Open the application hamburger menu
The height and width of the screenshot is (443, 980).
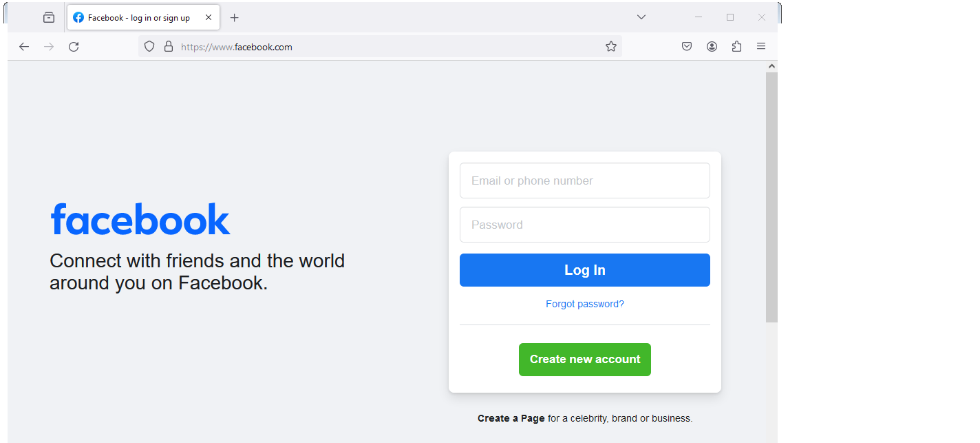(x=761, y=47)
